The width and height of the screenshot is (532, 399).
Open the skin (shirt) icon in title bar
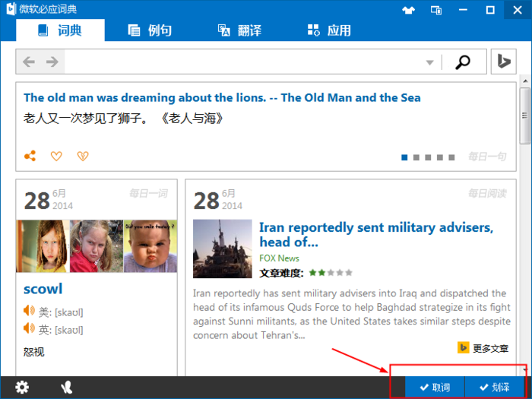409,10
